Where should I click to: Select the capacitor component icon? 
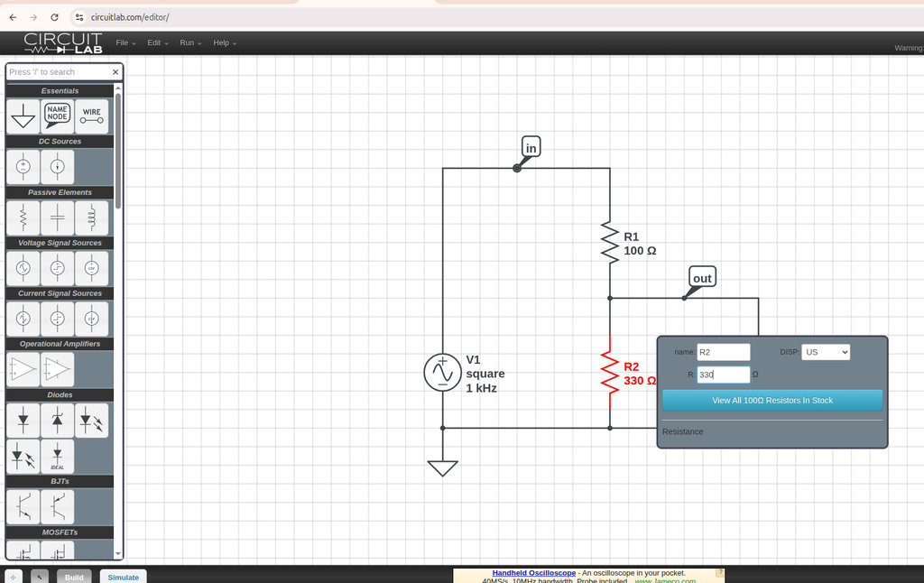tap(57, 217)
